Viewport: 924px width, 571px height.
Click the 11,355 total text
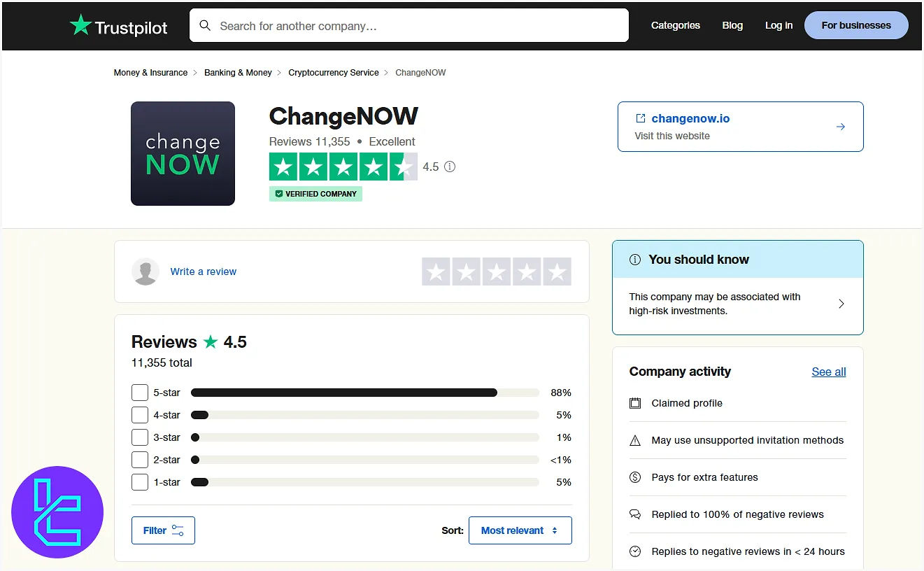click(162, 362)
